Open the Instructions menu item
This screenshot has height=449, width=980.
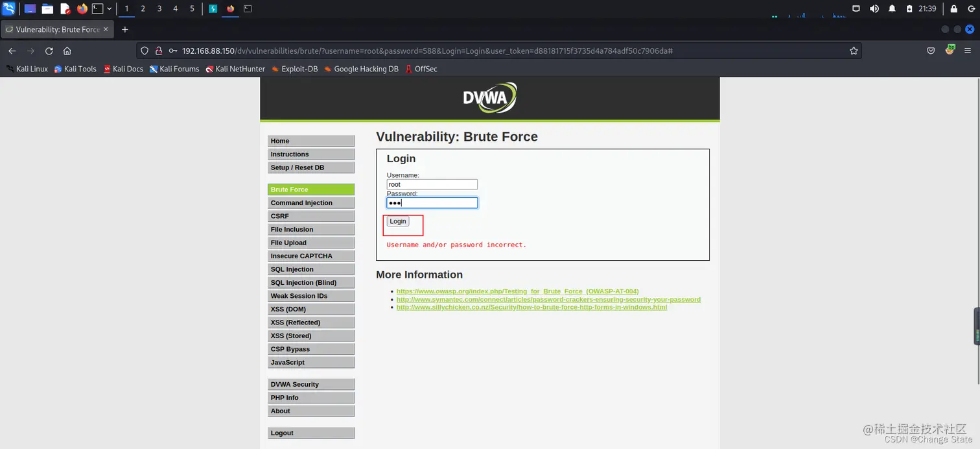click(311, 154)
